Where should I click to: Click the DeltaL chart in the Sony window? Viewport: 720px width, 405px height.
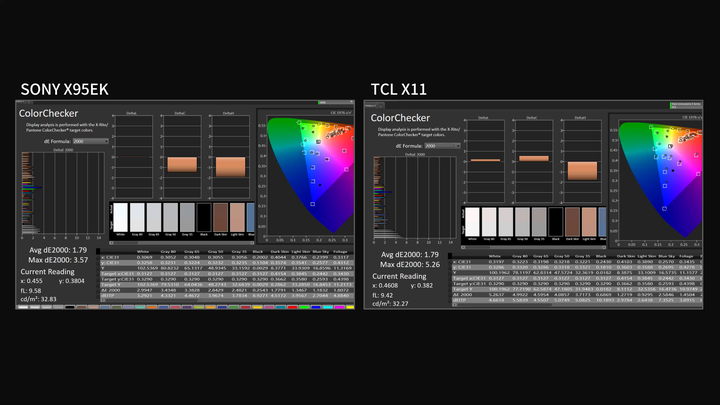(134, 157)
